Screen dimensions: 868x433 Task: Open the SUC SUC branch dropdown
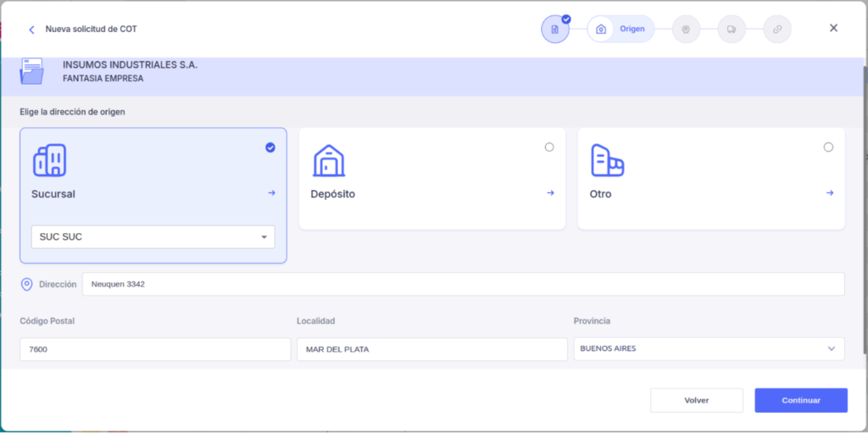[x=153, y=237]
